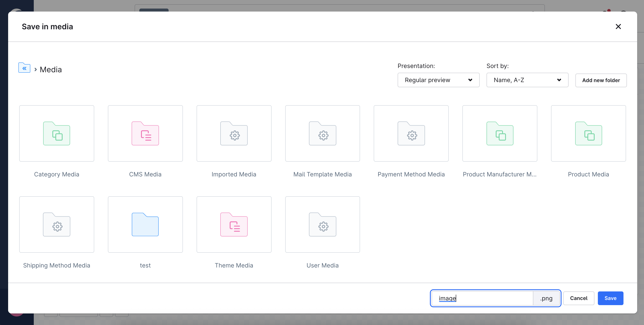This screenshot has width=644, height=325.
Task: Open the Imported Media folder icon
Action: tap(234, 133)
